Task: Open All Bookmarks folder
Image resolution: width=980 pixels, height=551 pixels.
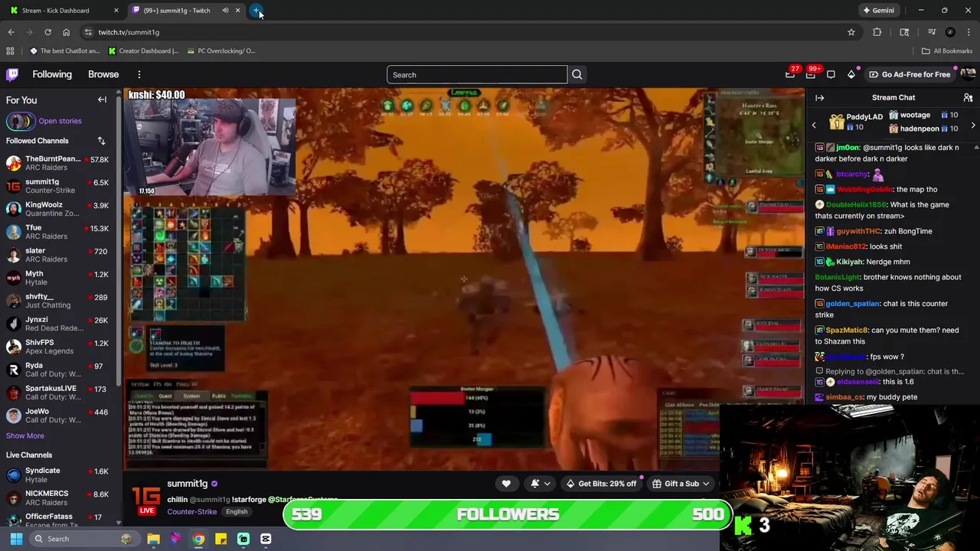Action: click(947, 51)
